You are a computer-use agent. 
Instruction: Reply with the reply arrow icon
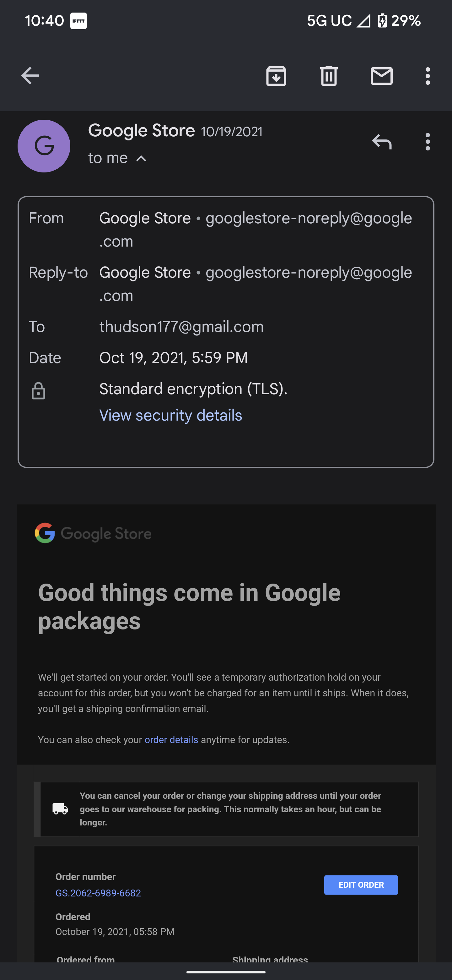tap(382, 142)
